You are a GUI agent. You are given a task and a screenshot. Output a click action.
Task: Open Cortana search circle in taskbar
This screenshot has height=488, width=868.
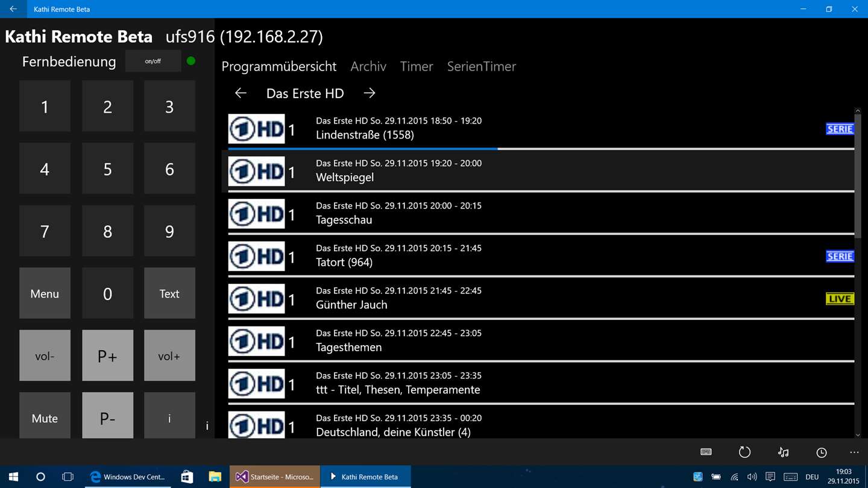pyautogui.click(x=40, y=477)
